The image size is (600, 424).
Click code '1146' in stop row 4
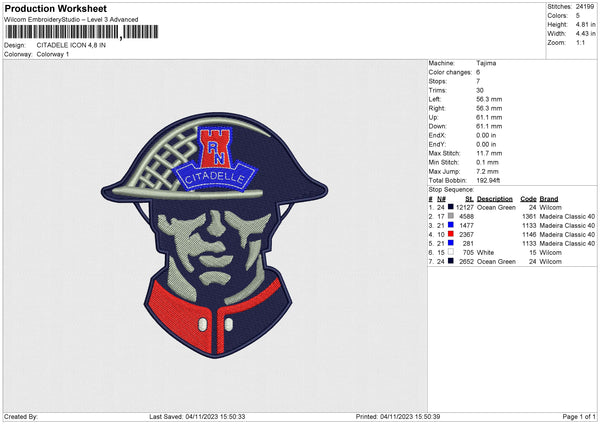click(x=529, y=235)
